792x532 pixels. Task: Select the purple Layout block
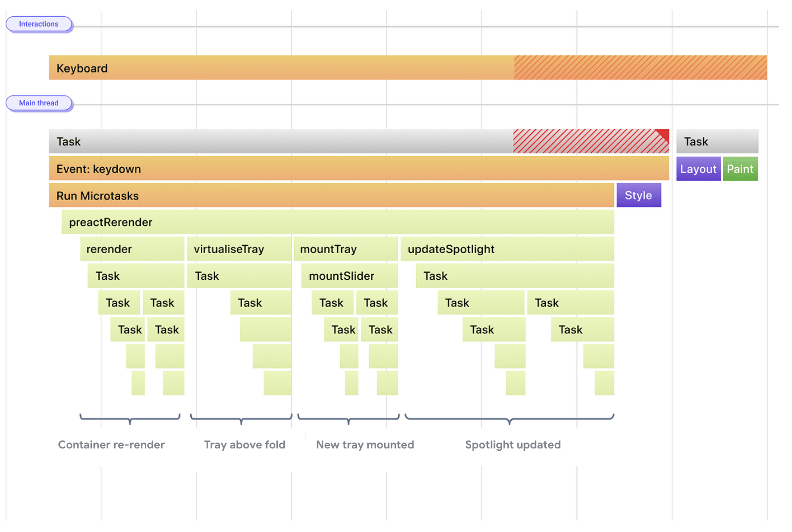[x=698, y=169]
